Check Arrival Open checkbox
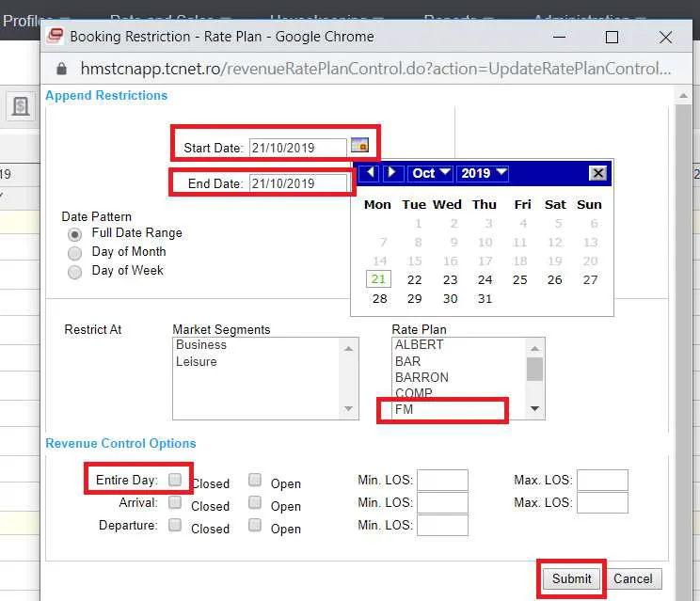Screen dimensions: 700x601 click(x=254, y=502)
